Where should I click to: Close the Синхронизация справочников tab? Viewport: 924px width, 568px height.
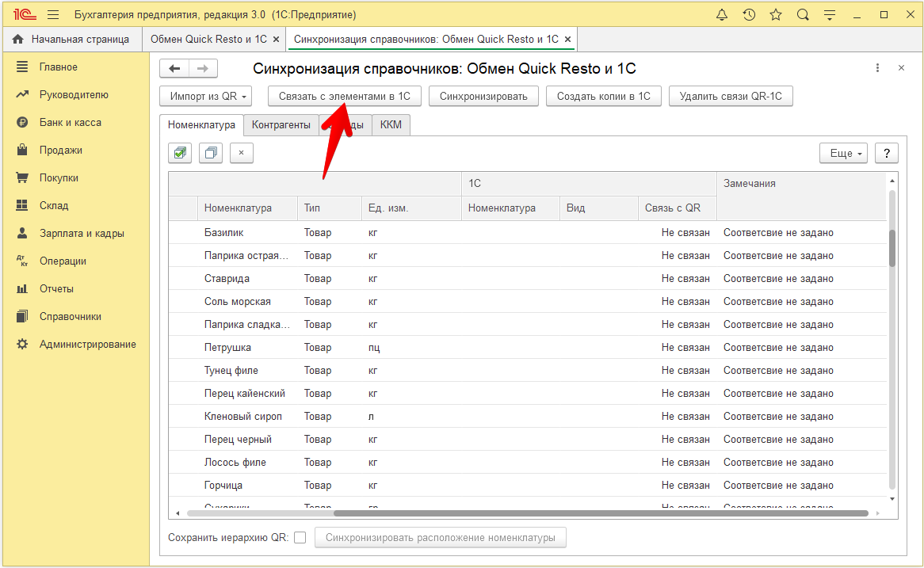(x=567, y=40)
